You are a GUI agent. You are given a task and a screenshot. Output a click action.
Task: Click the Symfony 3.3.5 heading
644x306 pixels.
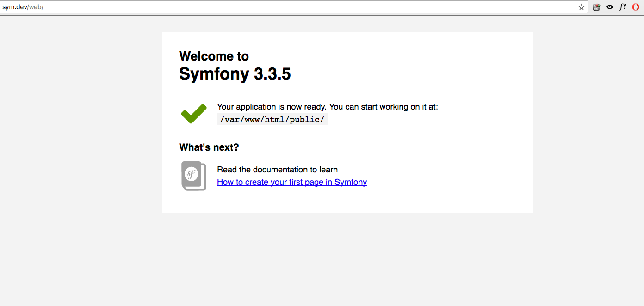point(235,74)
